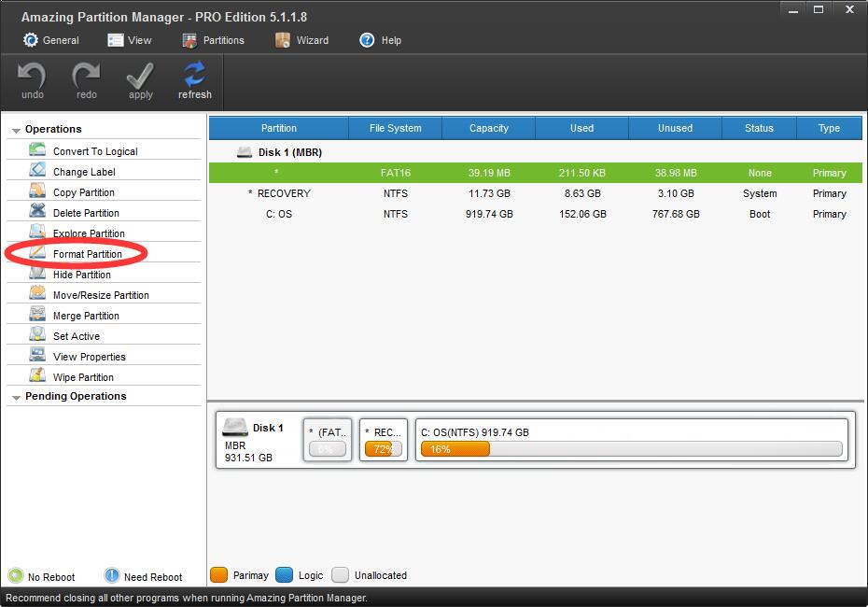
Task: Select the FAT16 partition row
Action: point(536,173)
